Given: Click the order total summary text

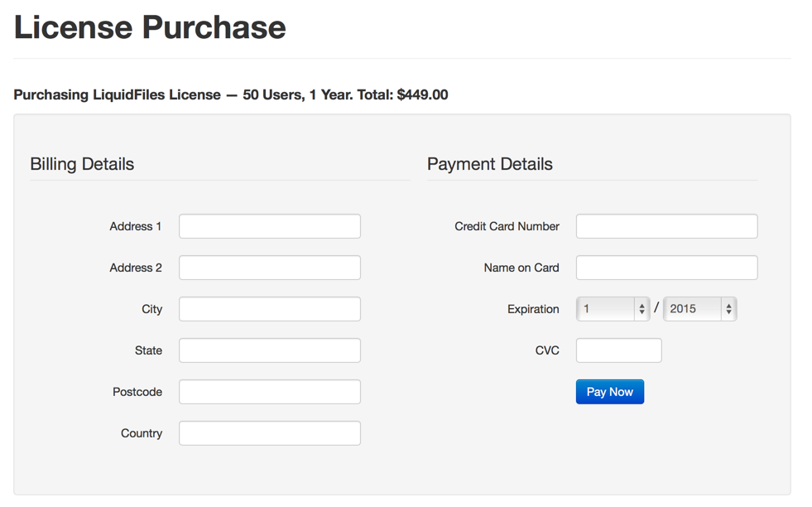Looking at the screenshot, I should (229, 94).
